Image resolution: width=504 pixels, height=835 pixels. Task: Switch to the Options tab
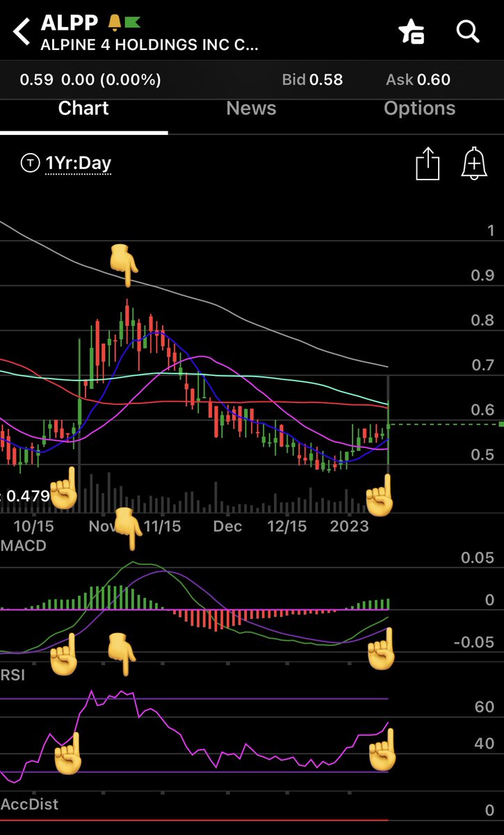419,109
